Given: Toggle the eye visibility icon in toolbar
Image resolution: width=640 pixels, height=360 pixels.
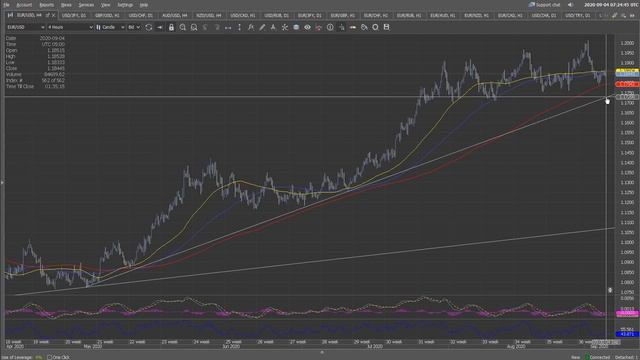Looking at the screenshot, I should (307, 27).
